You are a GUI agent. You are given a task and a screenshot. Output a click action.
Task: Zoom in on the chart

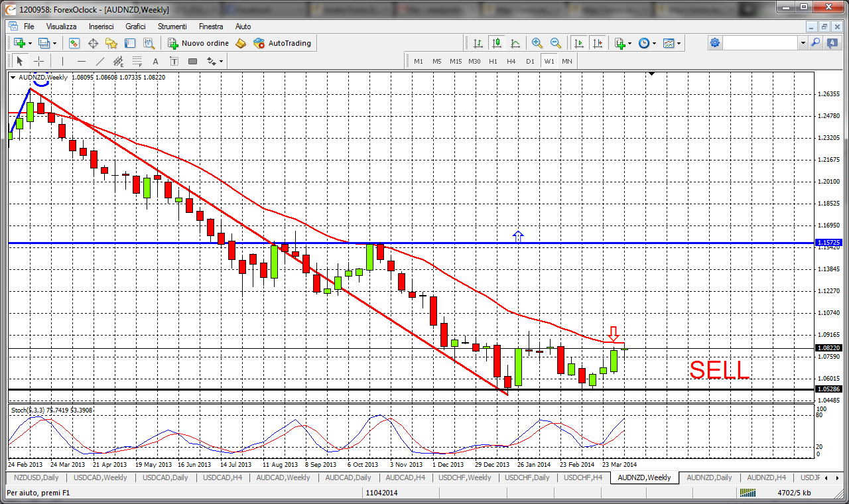point(537,43)
